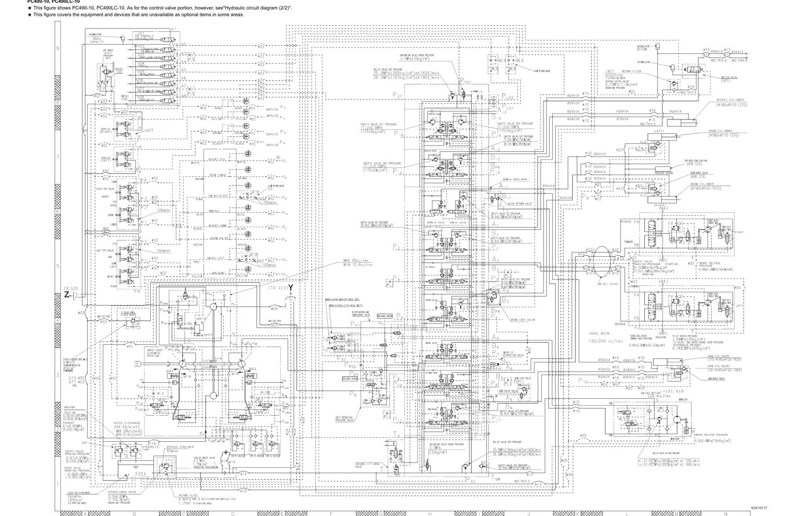This screenshot has width=812, height=516.
Task: Select the BOOM BURST VALVE label
Action: coord(699,172)
